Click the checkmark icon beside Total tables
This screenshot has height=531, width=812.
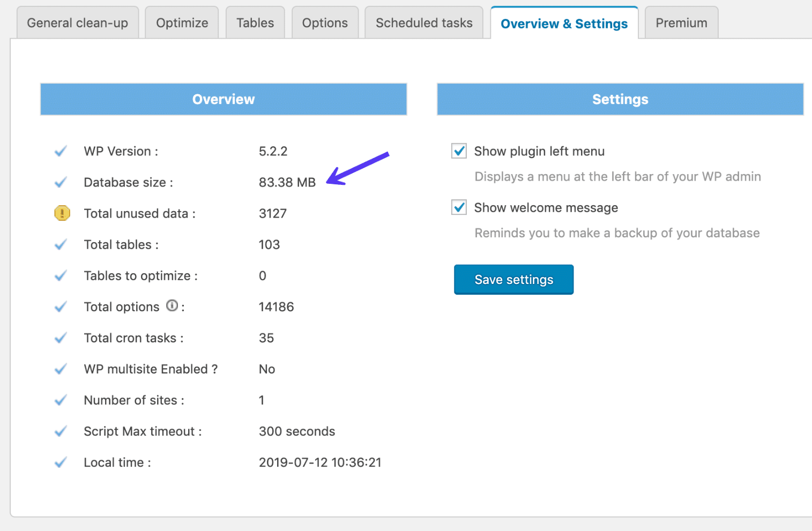[61, 244]
